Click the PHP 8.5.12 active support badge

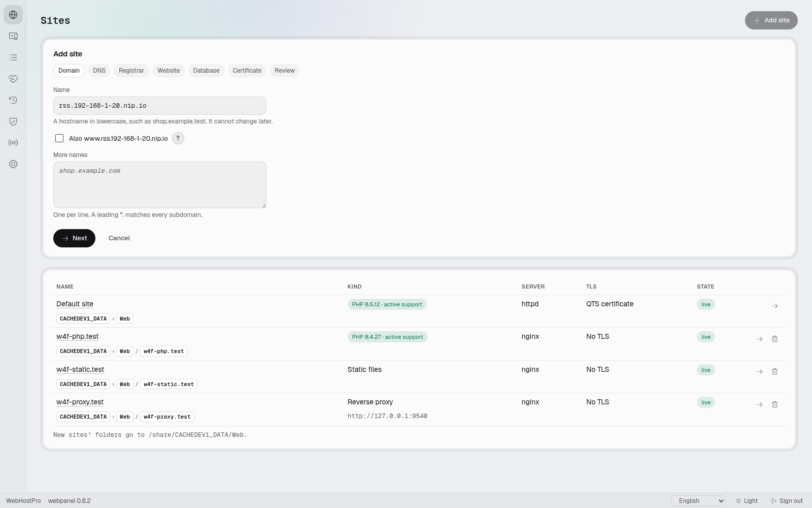click(x=387, y=304)
